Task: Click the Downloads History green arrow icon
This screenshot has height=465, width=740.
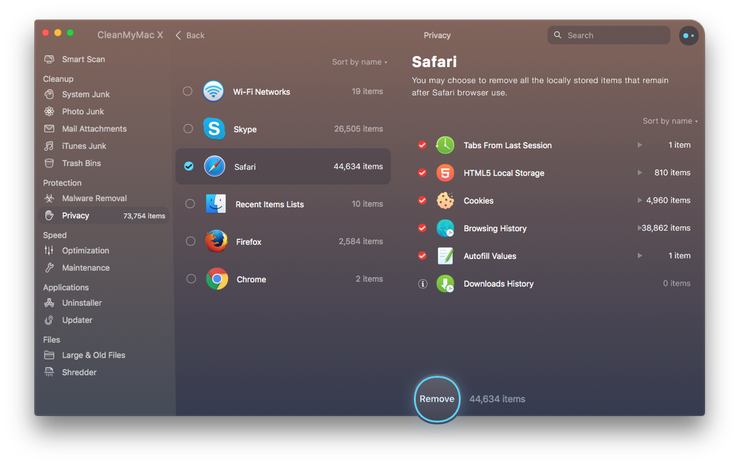Action: [x=445, y=284]
